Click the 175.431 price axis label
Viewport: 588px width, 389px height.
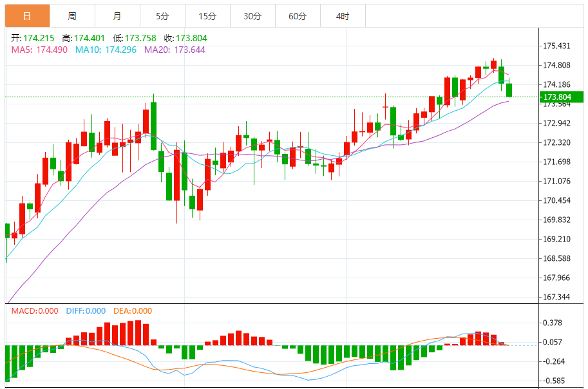tap(557, 46)
